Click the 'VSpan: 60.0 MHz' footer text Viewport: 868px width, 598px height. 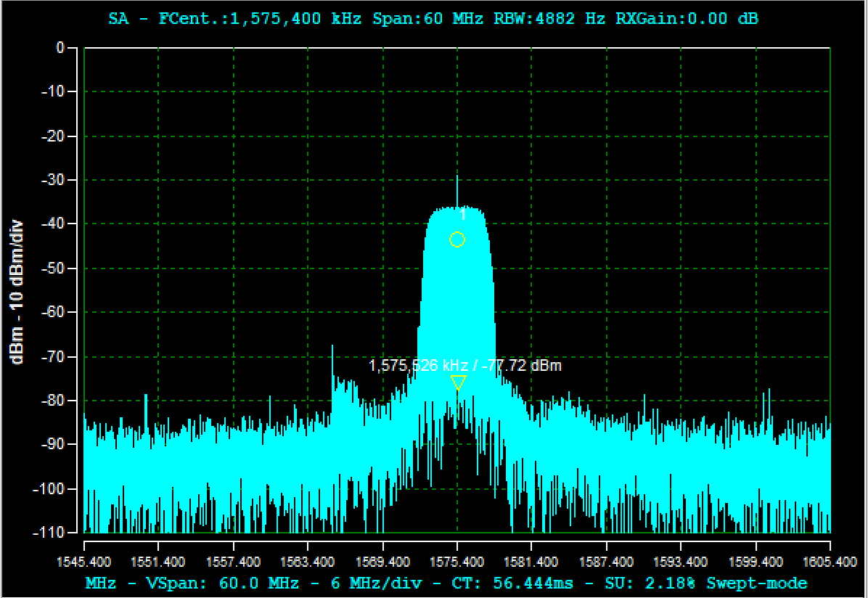(x=222, y=583)
